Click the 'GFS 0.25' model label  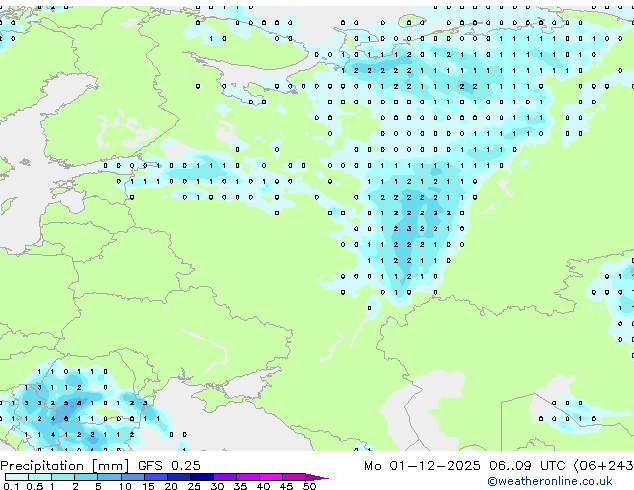(x=169, y=465)
